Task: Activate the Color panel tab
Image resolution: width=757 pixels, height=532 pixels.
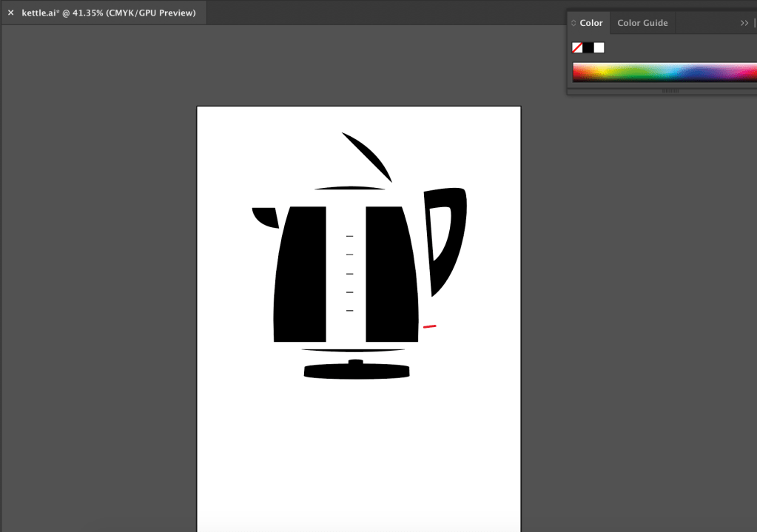Action: (591, 23)
